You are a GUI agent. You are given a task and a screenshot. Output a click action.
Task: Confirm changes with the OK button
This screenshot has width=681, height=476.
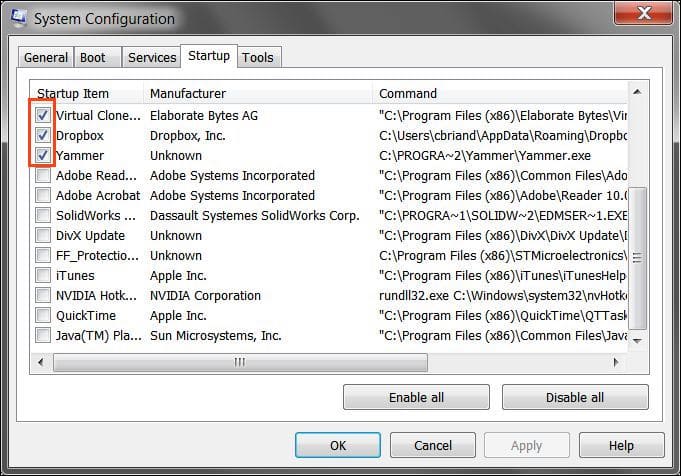338,445
